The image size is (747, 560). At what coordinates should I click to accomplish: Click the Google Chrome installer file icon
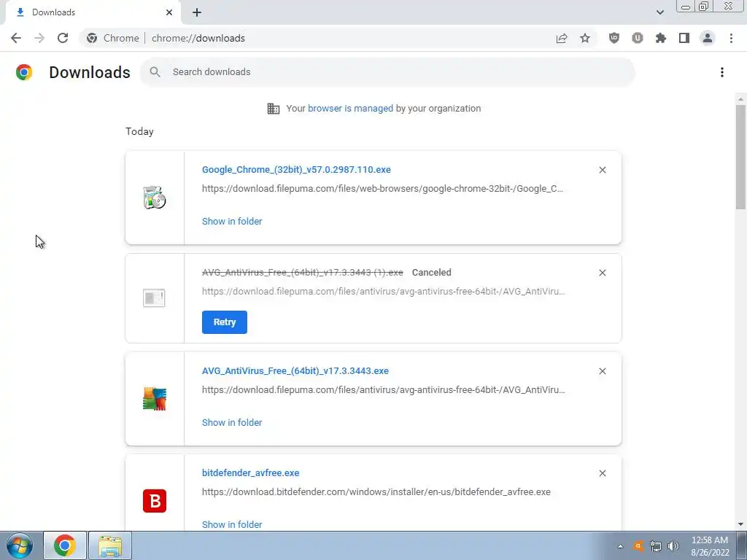(x=155, y=198)
